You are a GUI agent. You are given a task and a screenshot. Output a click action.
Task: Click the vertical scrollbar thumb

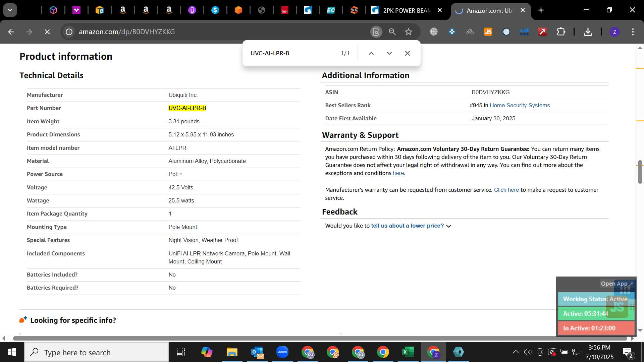click(x=640, y=172)
